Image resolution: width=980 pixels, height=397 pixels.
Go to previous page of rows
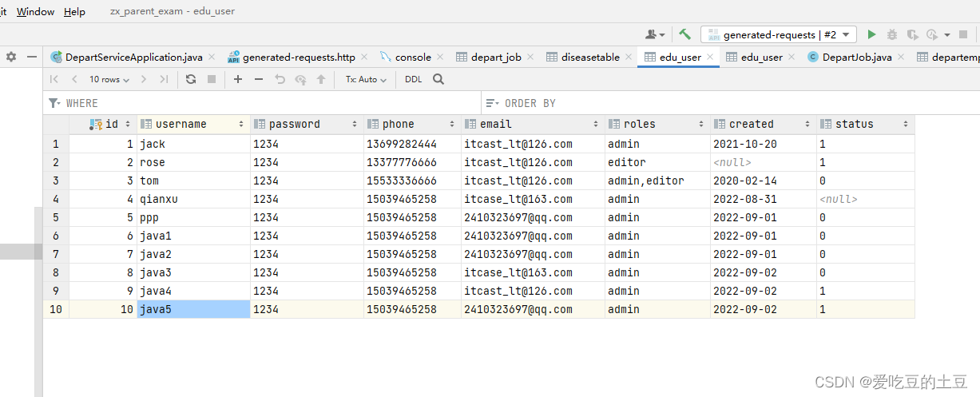(74, 79)
